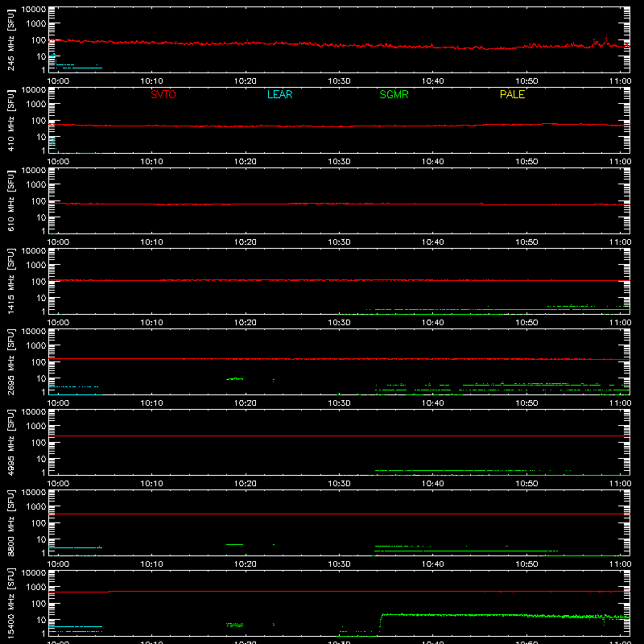644x644 pixels.
Task: Click the 1000 y-tick on 2695 MHz panel
Action: point(36,345)
